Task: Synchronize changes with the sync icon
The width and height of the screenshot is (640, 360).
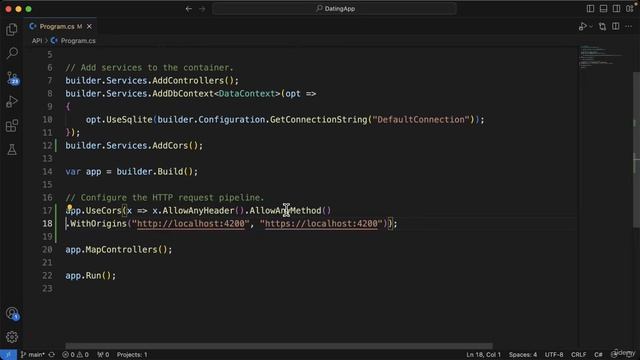Action: pyautogui.click(x=52, y=355)
